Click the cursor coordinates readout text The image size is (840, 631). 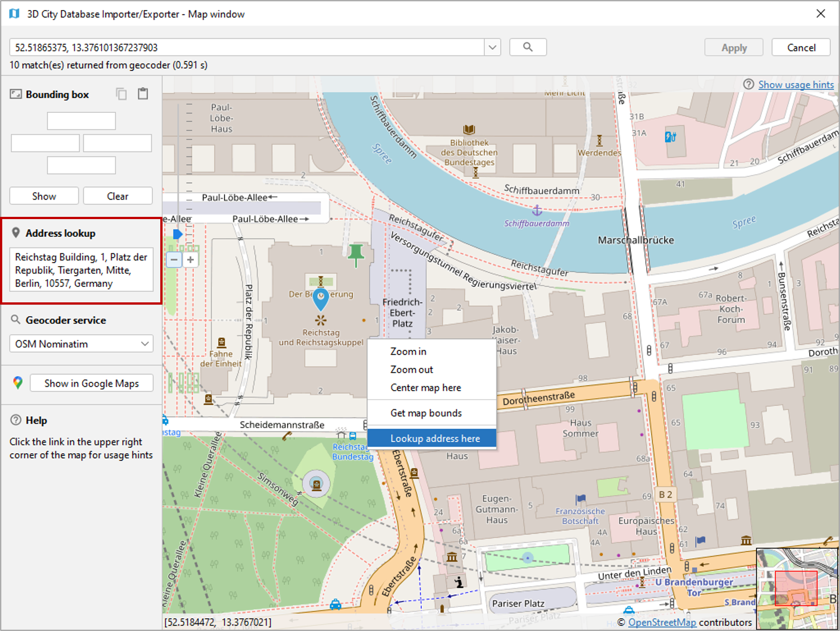tap(218, 622)
